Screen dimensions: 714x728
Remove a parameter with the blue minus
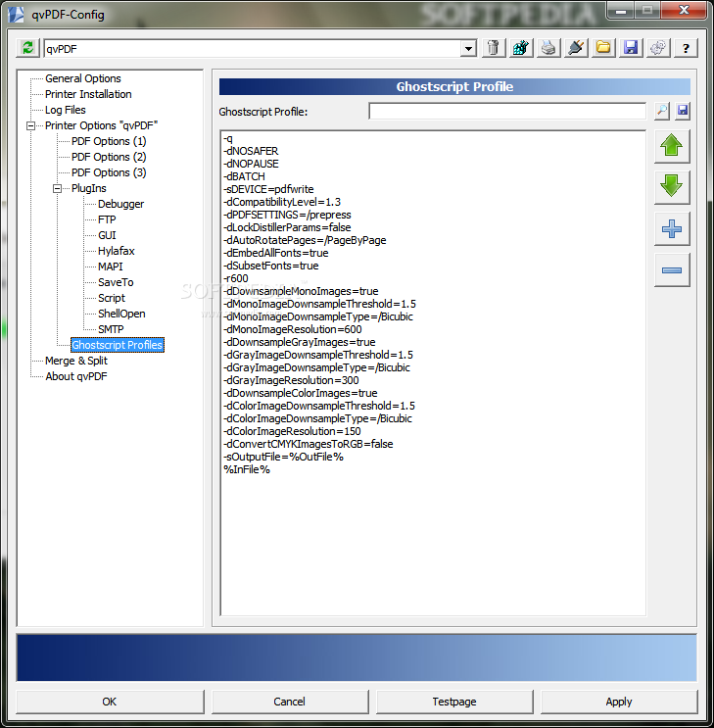(672, 269)
